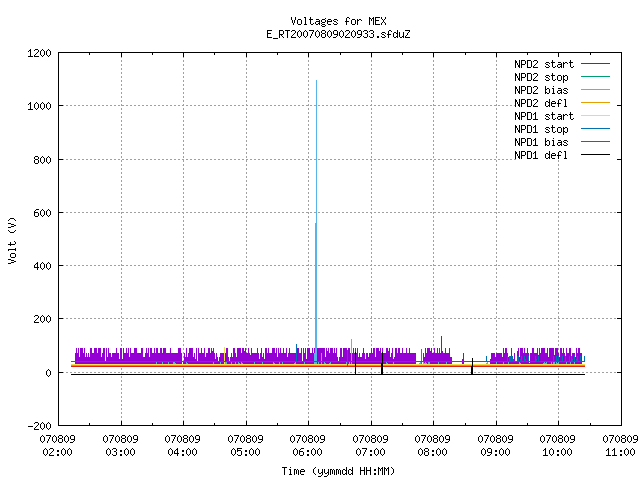Click the purple NPD2 start legend line
The height and width of the screenshot is (480, 640).
tap(596, 64)
